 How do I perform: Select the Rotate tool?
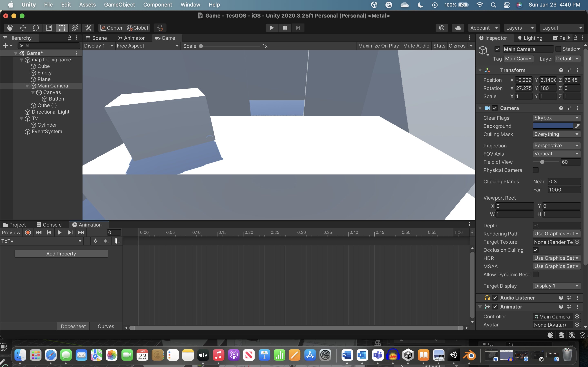tap(36, 28)
